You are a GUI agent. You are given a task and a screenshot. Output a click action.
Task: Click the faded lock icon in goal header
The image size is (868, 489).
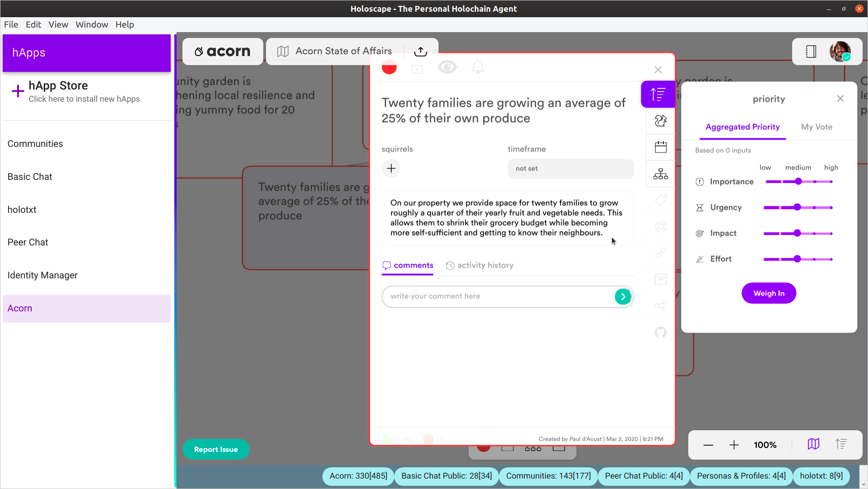(417, 69)
